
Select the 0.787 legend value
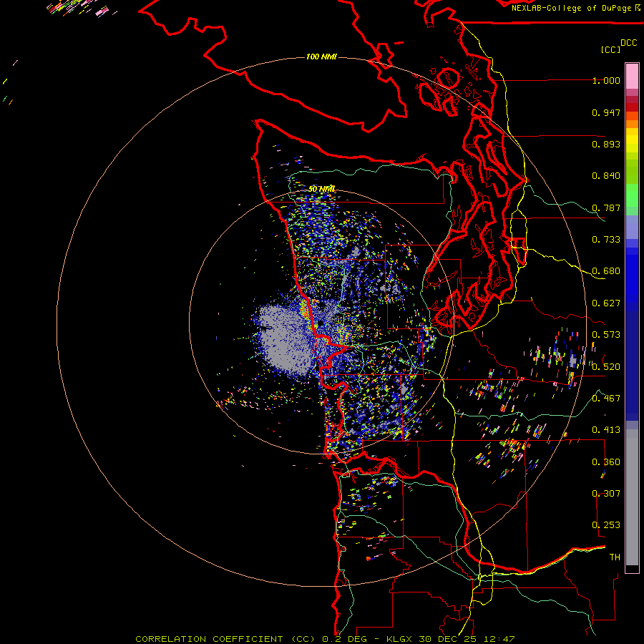click(x=606, y=208)
